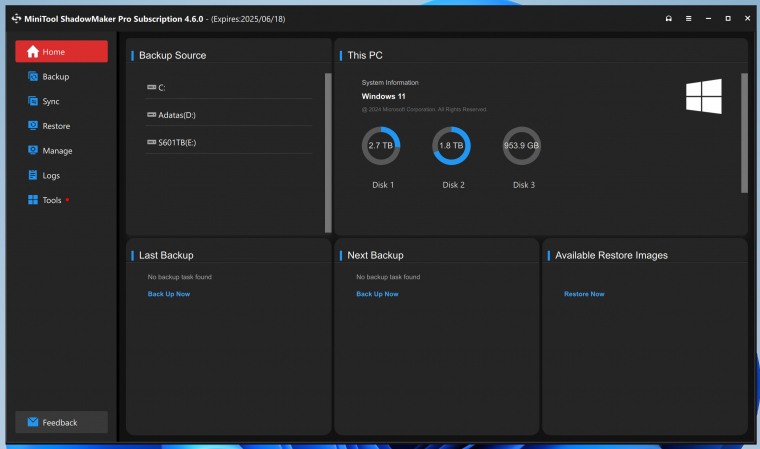This screenshot has width=760, height=449.
Task: Click the Disk 3 953.9 GB usage ring
Action: [522, 145]
